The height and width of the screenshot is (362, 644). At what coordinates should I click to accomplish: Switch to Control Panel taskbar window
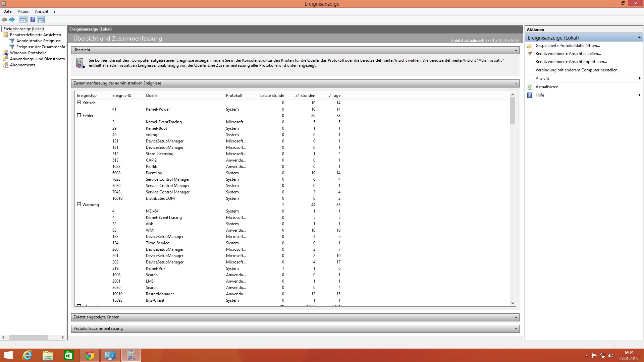click(110, 355)
